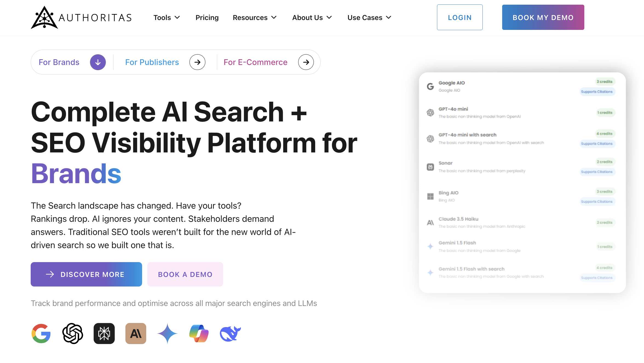Image resolution: width=644 pixels, height=363 pixels.
Task: Expand the Resources menu
Action: pos(254,18)
